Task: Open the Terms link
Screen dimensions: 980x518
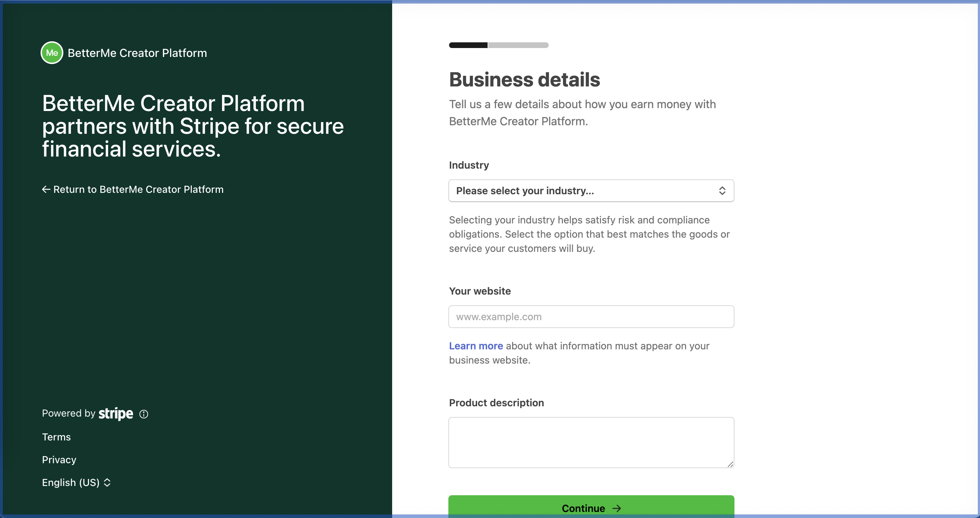Action: [56, 437]
